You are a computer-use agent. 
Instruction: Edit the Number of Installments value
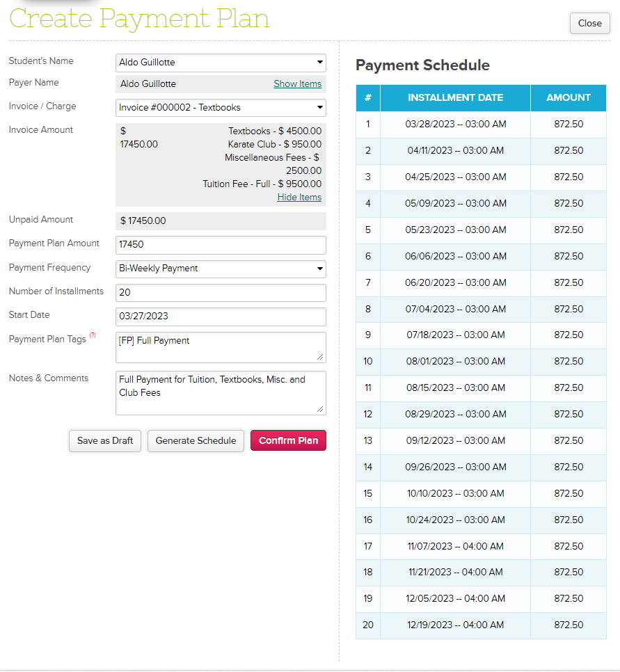221,292
